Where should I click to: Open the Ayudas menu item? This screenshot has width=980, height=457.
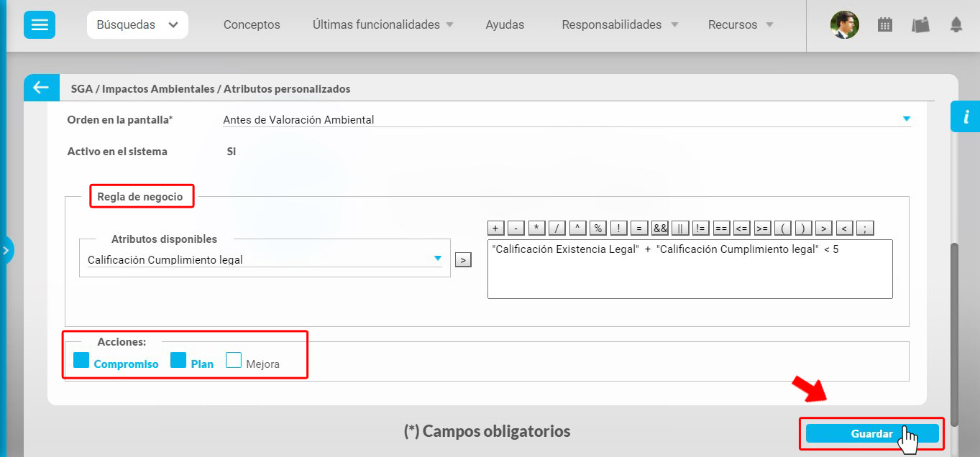(x=505, y=24)
